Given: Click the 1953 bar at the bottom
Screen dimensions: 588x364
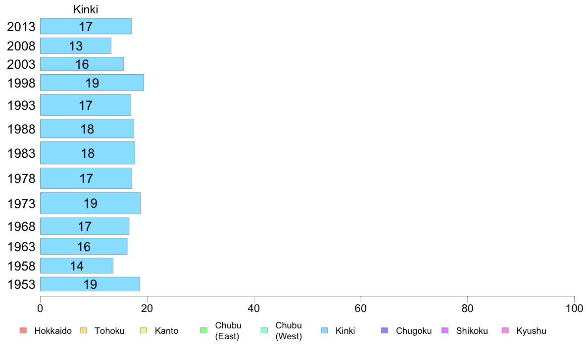Looking at the screenshot, I should [x=90, y=284].
